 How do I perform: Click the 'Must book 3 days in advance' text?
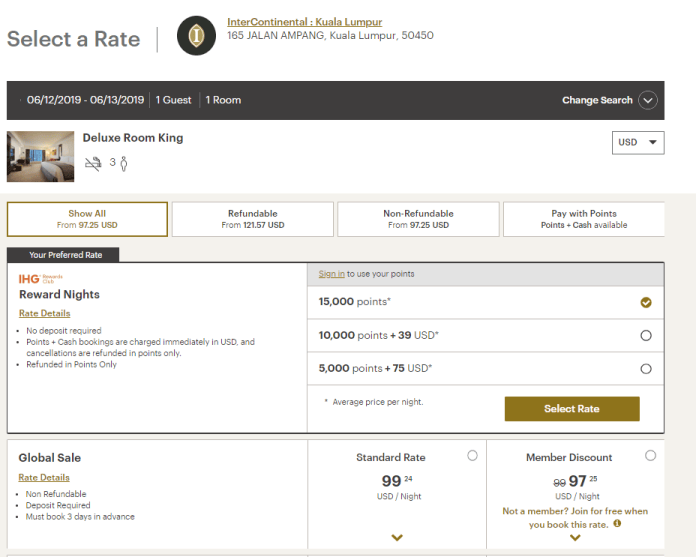(80, 517)
